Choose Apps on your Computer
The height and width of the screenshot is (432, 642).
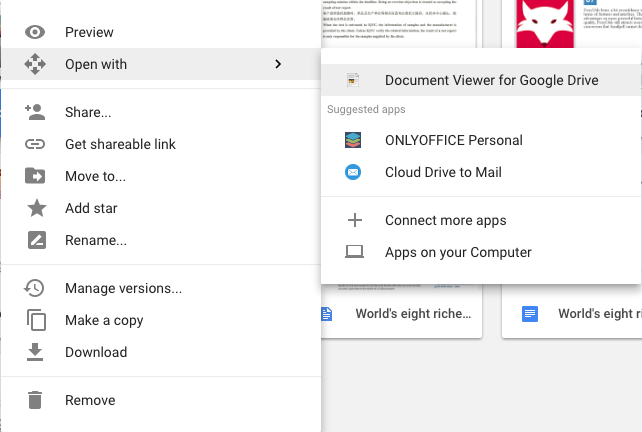[458, 252]
